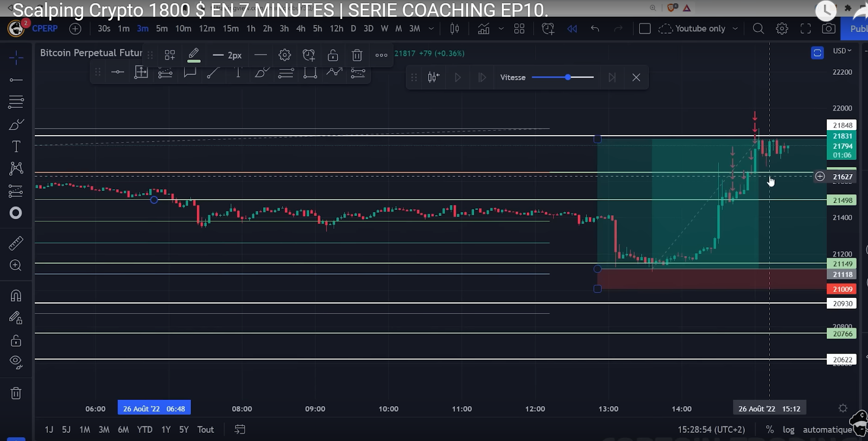Jump replay to real-time
Image resolution: width=868 pixels, height=441 pixels.
tap(612, 78)
